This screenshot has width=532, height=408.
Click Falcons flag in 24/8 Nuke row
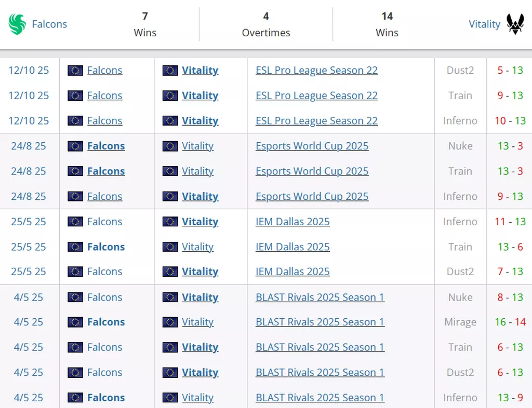pos(75,146)
